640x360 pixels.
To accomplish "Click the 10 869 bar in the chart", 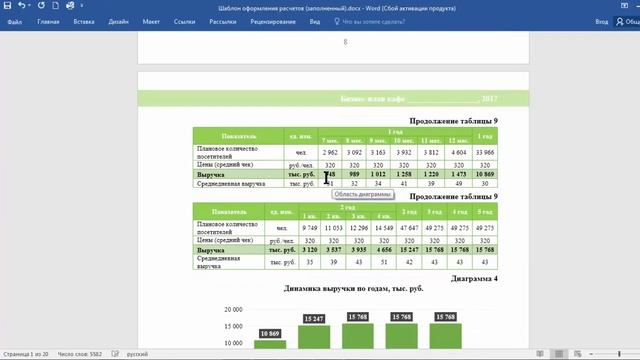I will point(270,344).
